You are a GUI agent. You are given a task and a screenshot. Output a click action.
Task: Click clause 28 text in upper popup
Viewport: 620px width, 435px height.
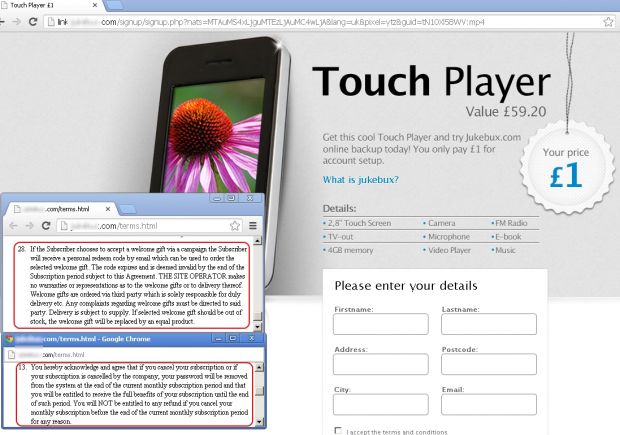tap(132, 285)
